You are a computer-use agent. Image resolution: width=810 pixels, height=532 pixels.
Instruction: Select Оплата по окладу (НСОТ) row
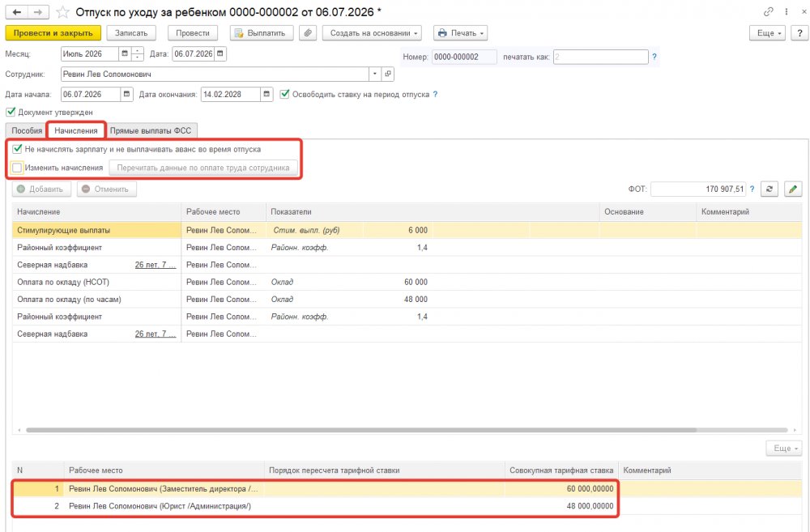(407, 282)
